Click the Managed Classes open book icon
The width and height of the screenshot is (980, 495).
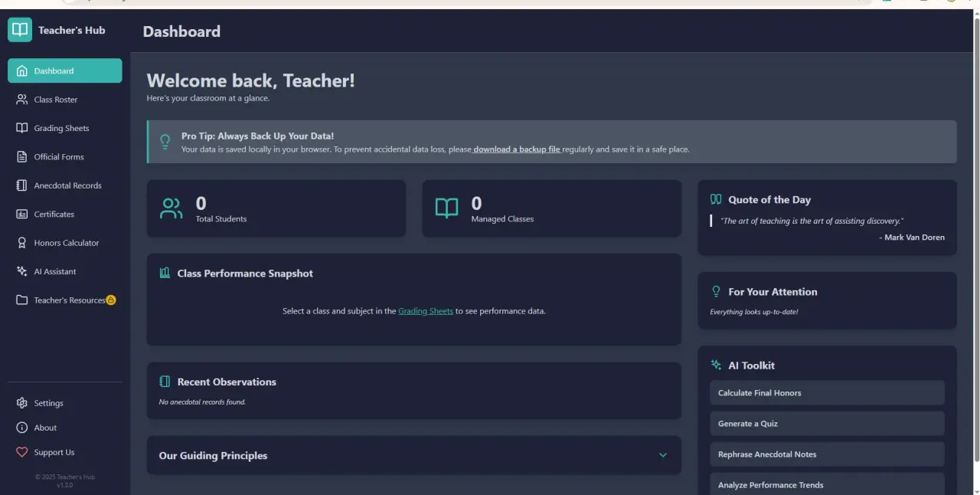click(446, 208)
